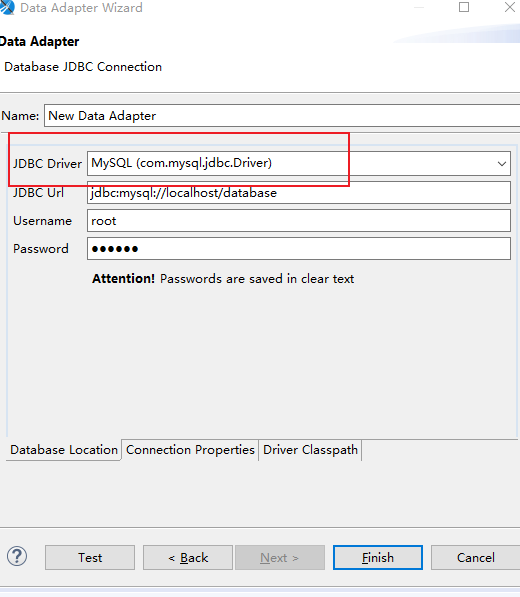520x597 pixels.
Task: Minimize the wizard window
Action: (419, 7)
